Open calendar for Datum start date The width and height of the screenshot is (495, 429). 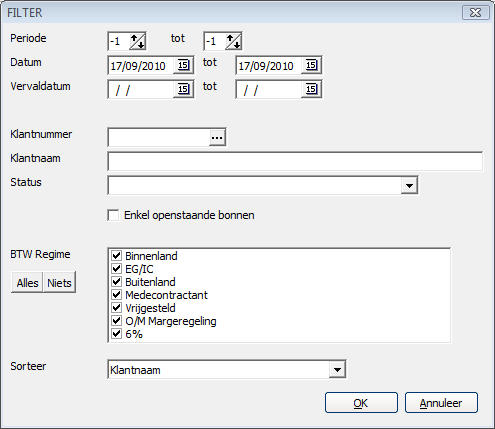[183, 65]
